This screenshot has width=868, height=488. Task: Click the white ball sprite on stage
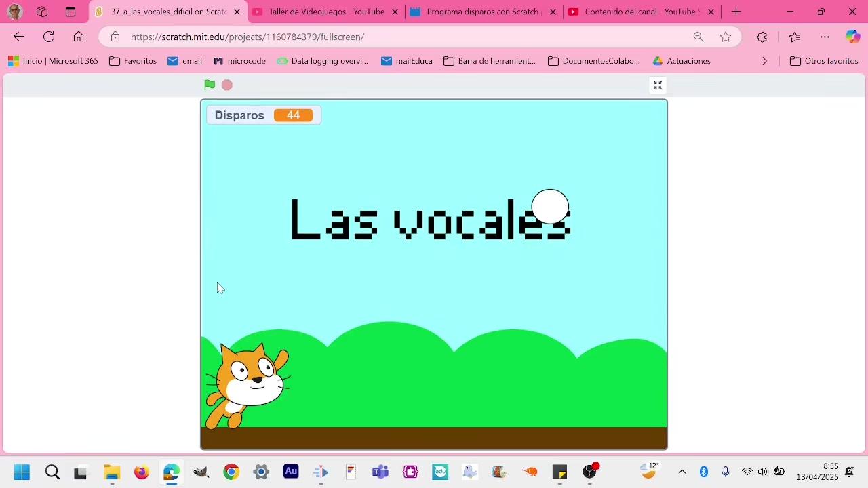[550, 207]
